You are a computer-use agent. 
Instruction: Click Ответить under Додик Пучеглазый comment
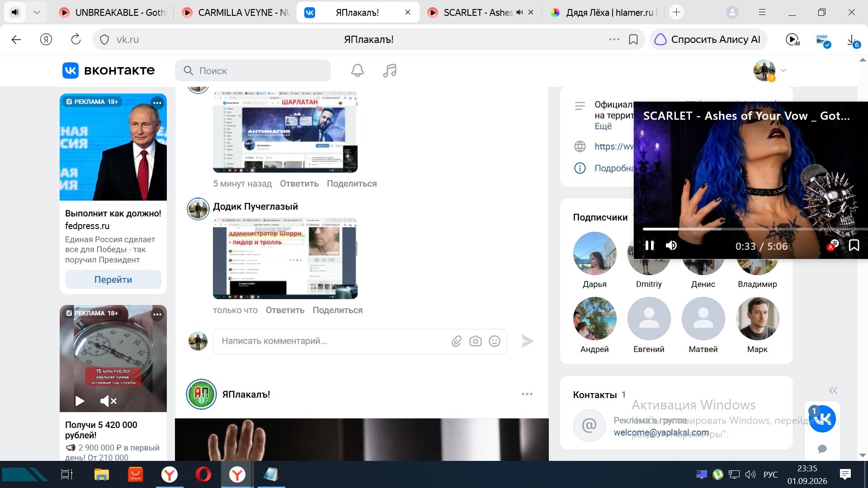(285, 310)
